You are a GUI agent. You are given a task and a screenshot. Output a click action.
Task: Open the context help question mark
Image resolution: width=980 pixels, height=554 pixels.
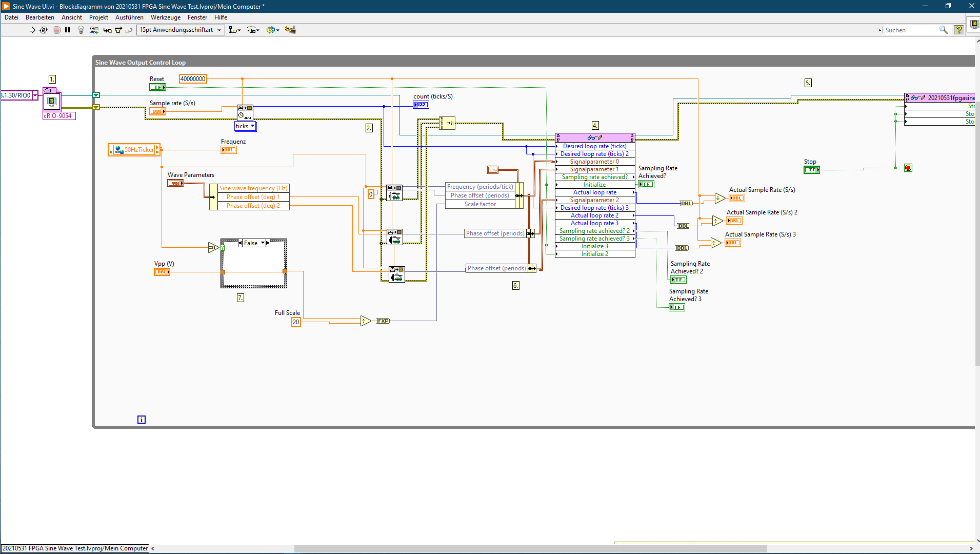[958, 30]
